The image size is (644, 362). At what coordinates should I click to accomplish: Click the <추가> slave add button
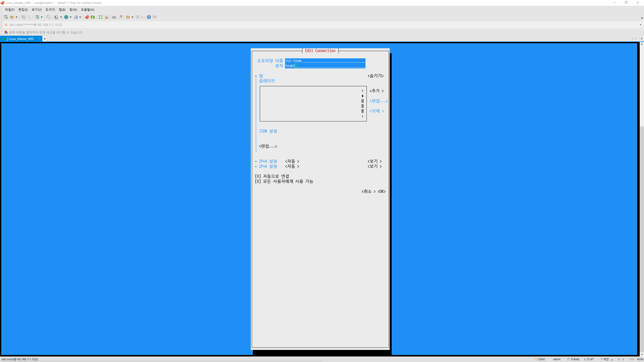pos(376,91)
